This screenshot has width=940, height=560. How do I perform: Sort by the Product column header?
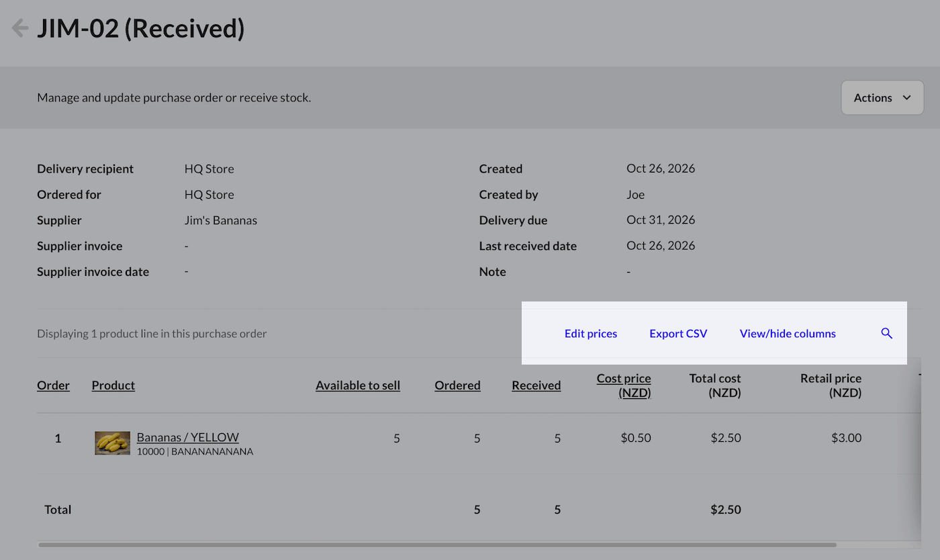coord(113,385)
